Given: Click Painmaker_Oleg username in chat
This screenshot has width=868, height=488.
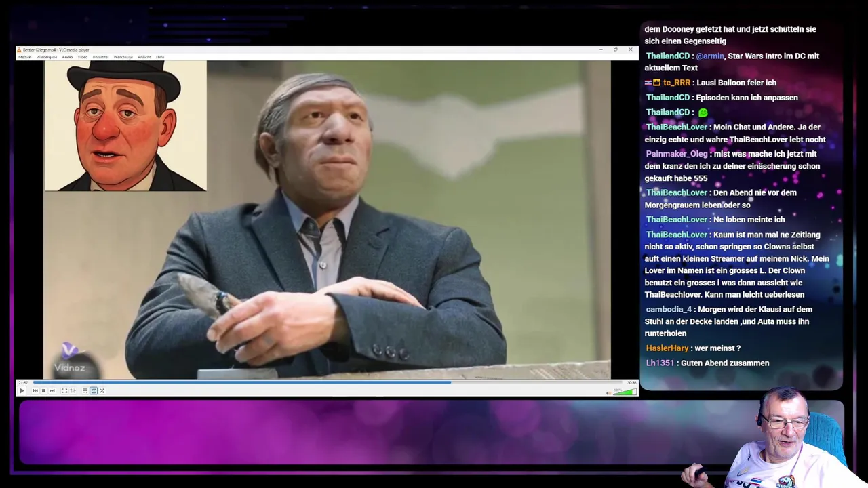Looking at the screenshot, I should tap(677, 154).
